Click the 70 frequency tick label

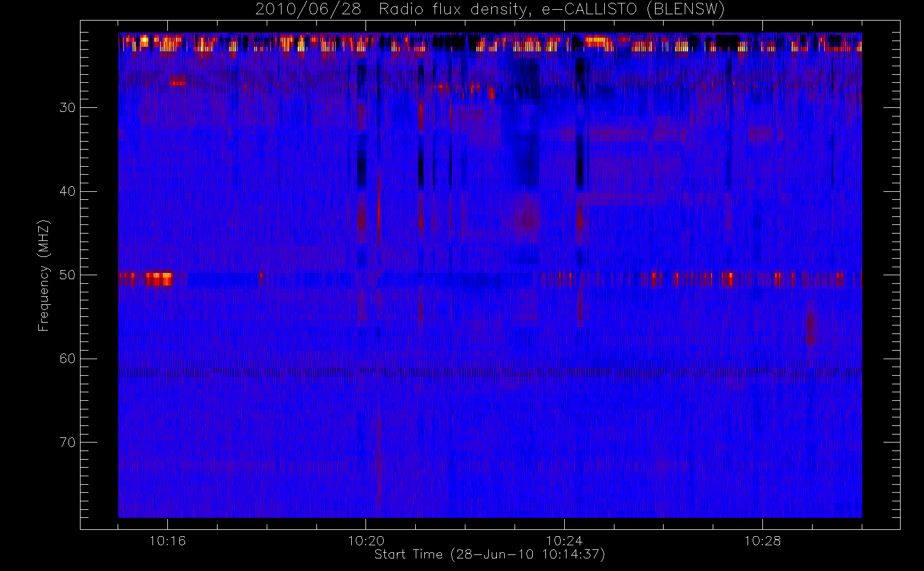pyautogui.click(x=67, y=443)
